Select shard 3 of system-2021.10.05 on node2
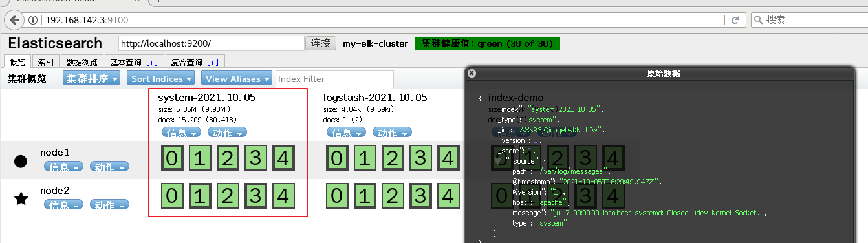868x243 pixels. [x=255, y=196]
